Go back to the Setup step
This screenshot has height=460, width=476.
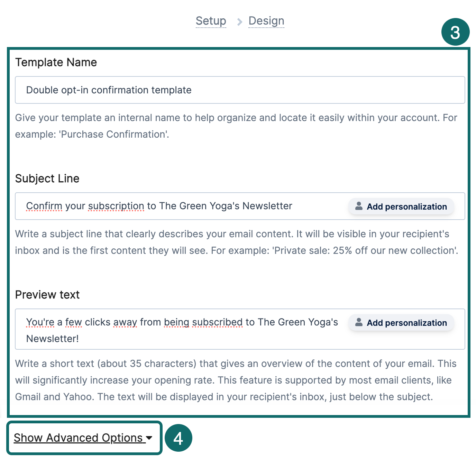tap(211, 21)
